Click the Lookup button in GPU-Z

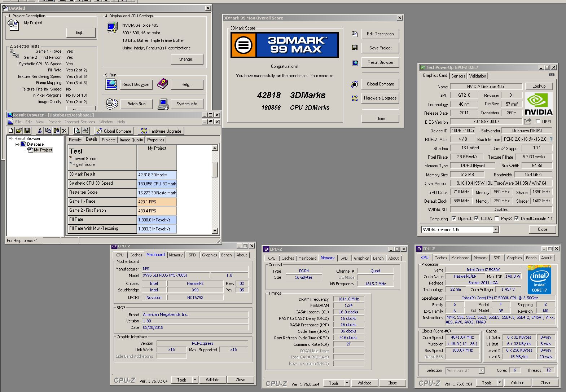coord(539,86)
